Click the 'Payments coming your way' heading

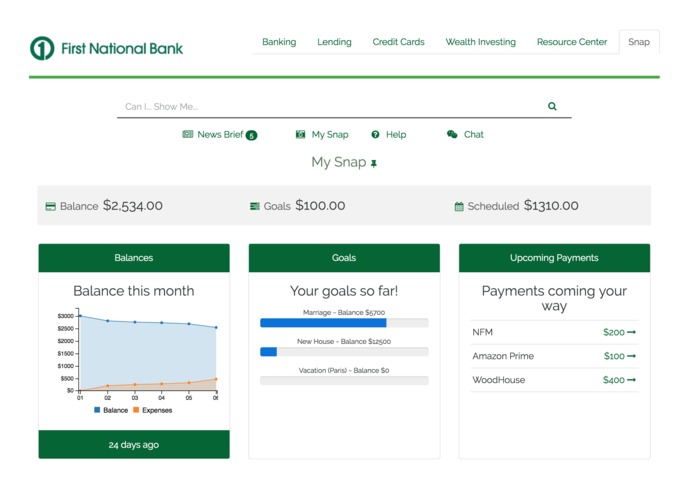coord(554,299)
